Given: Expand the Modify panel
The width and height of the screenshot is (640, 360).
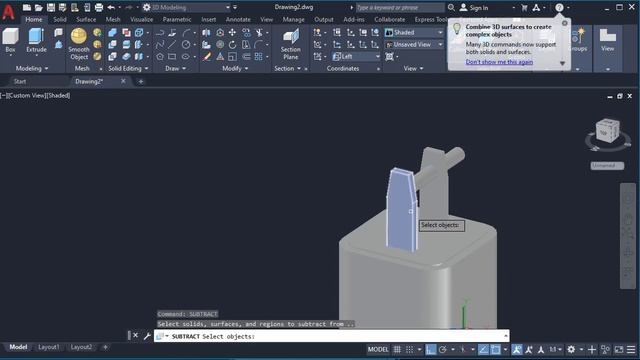Looking at the screenshot, I should coord(235,69).
